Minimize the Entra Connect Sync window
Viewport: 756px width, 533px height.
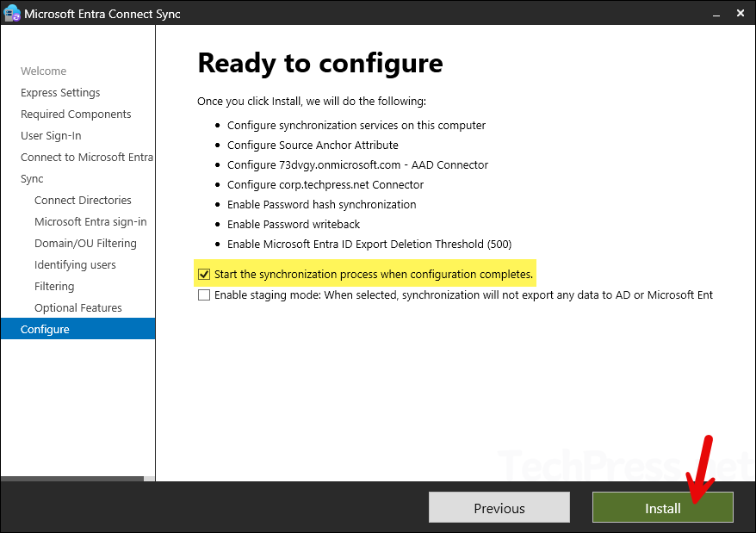click(x=716, y=14)
